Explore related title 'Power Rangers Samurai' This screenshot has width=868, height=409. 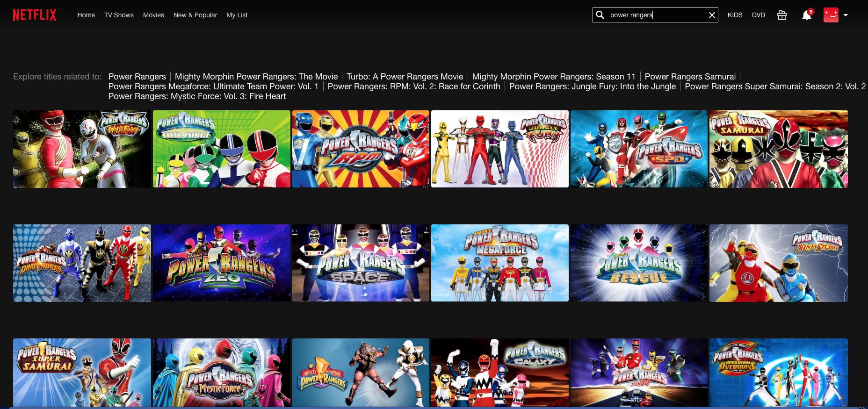point(690,77)
